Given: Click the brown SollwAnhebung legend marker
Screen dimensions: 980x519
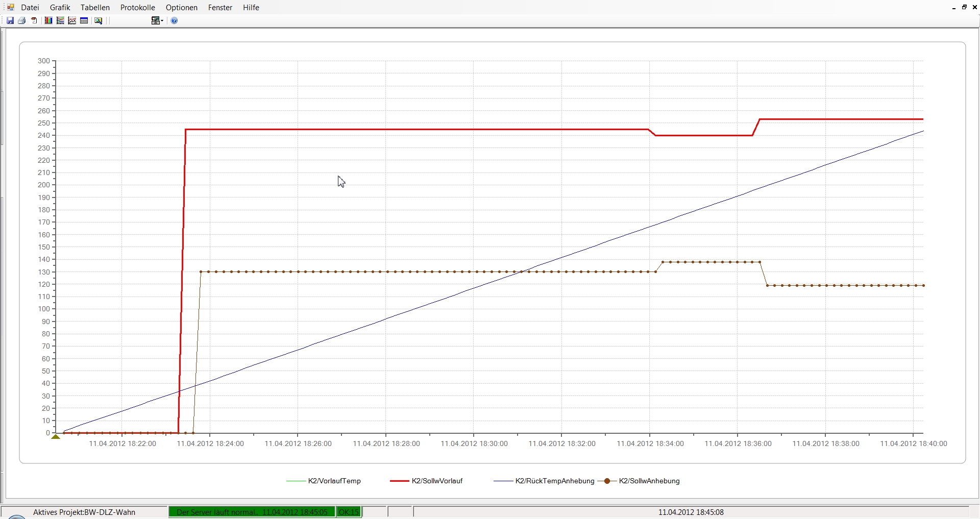Looking at the screenshot, I should (x=607, y=481).
